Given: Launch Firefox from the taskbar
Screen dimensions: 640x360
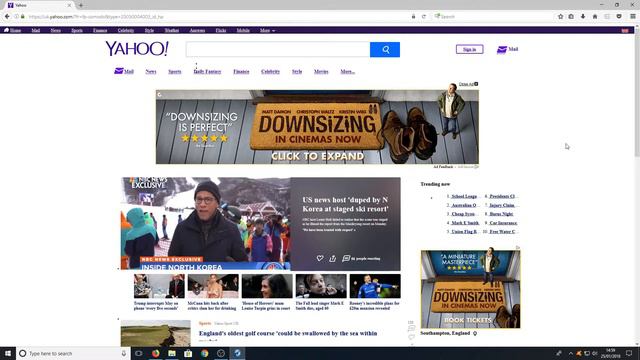Looking at the screenshot, I should [x=156, y=353].
